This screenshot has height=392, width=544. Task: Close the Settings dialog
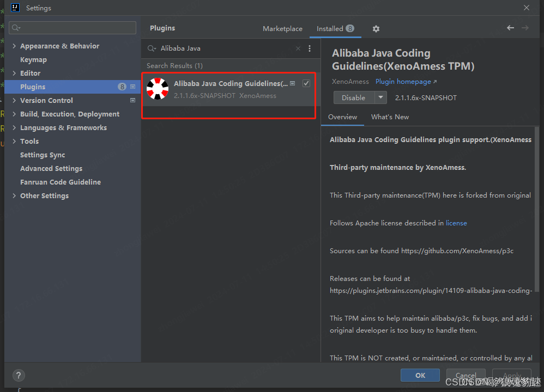pyautogui.click(x=527, y=8)
